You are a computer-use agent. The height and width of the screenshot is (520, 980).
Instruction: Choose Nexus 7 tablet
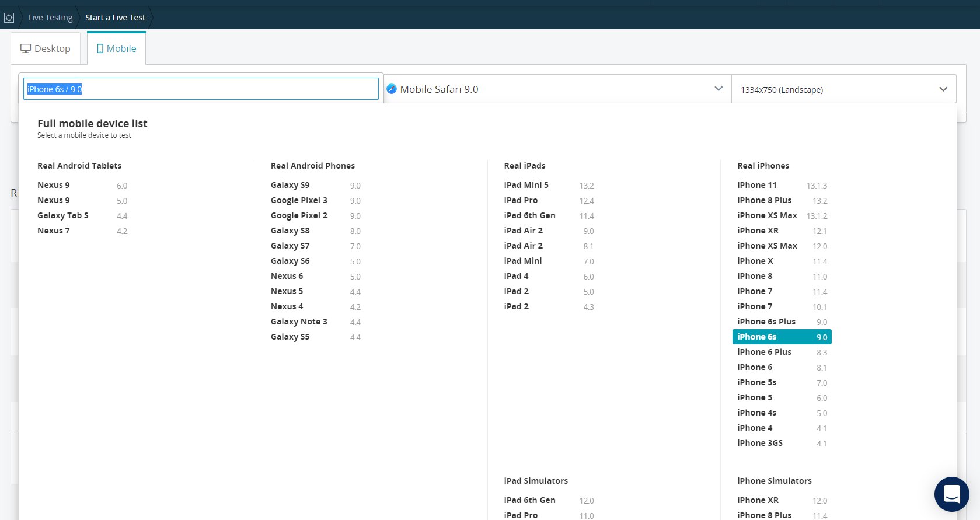(x=82, y=231)
